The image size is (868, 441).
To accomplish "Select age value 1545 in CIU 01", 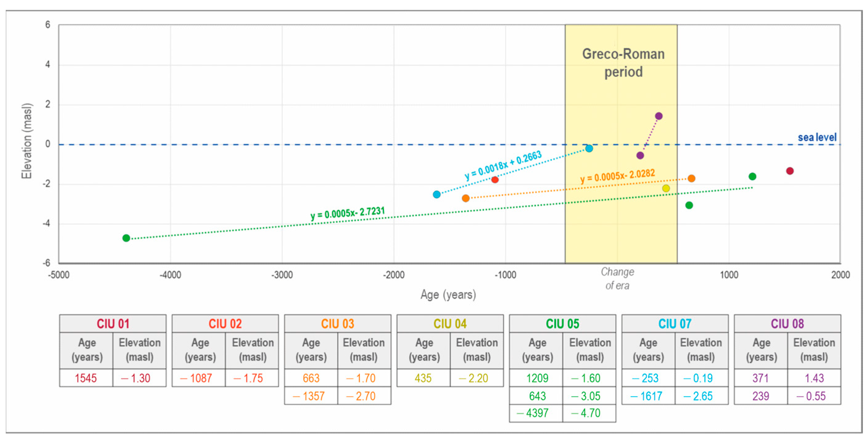I will [86, 378].
